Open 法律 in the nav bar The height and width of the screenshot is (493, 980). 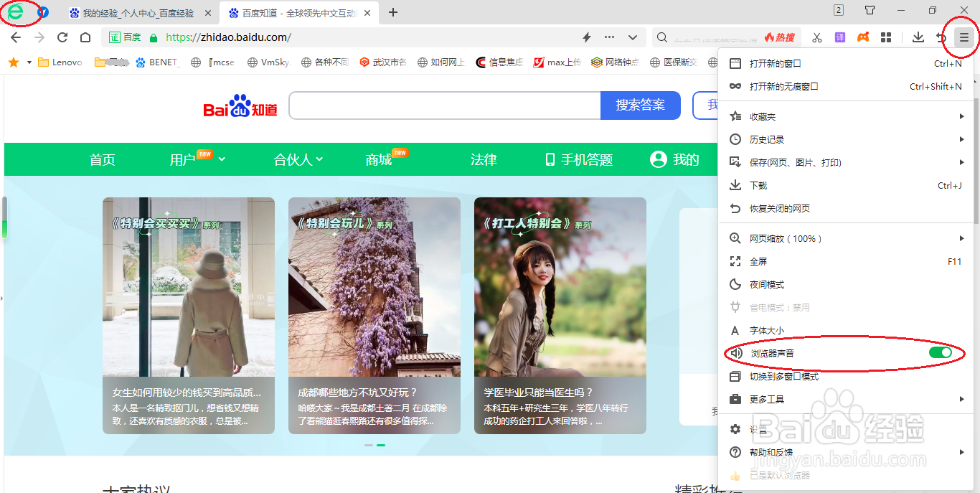click(x=484, y=159)
